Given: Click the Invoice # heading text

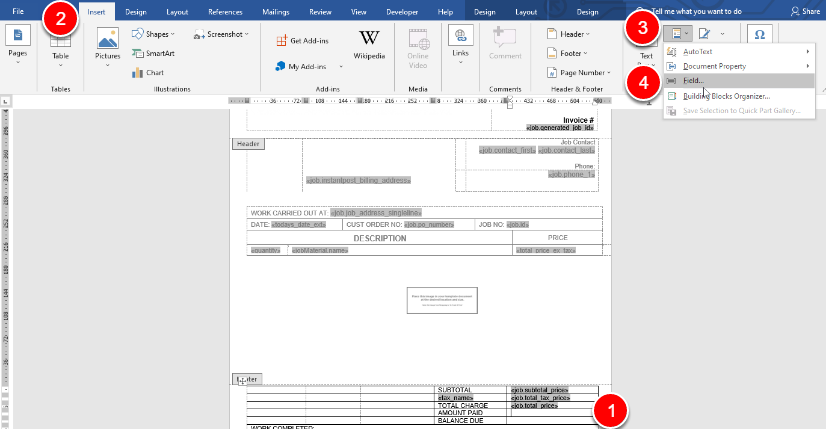Looking at the screenshot, I should coord(578,120).
